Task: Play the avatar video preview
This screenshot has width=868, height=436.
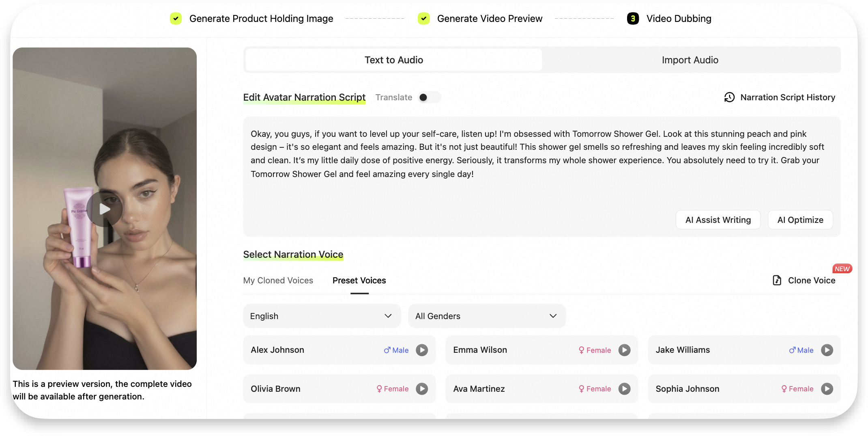Action: pyautogui.click(x=104, y=209)
